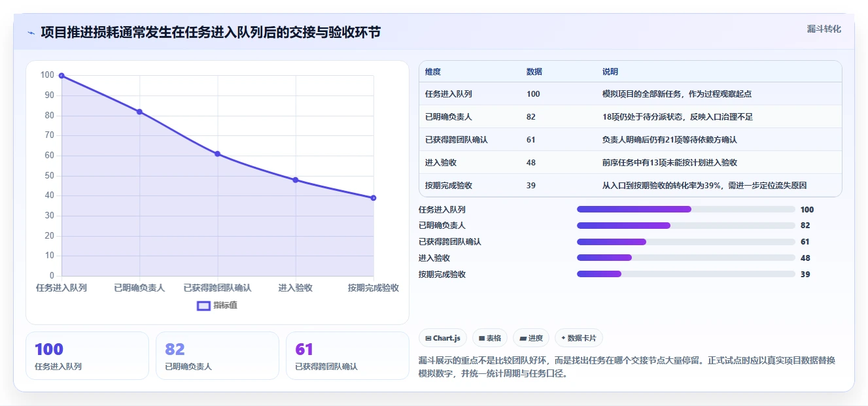Click 已明确负责人 in the table's 维度 column
The image size is (868, 406).
[449, 117]
